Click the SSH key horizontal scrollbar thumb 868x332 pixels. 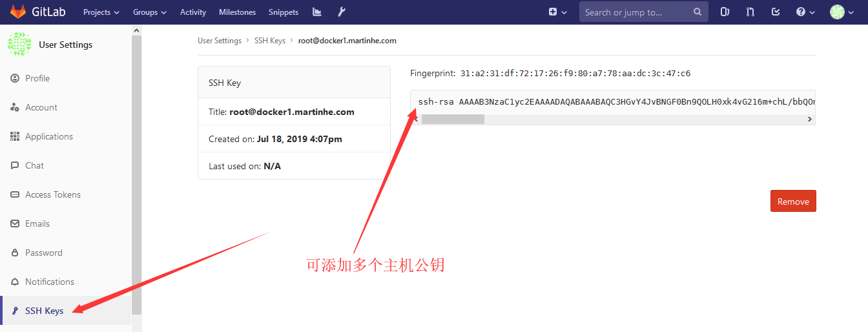[452, 119]
